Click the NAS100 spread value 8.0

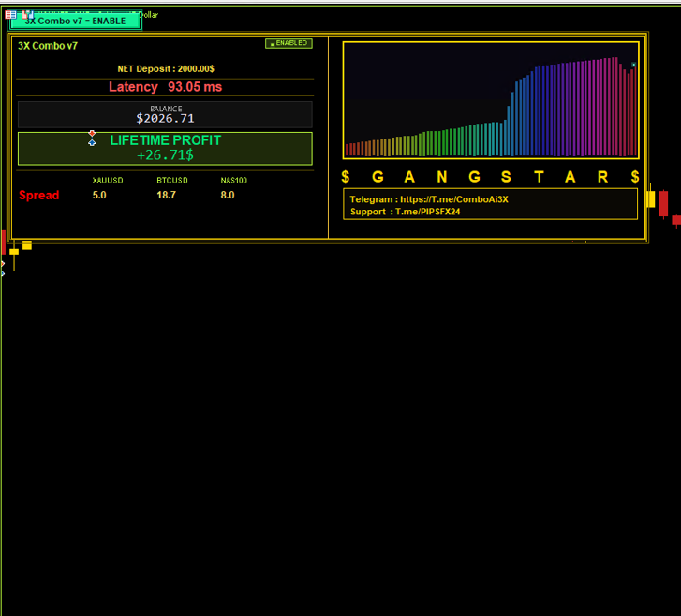coord(228,195)
